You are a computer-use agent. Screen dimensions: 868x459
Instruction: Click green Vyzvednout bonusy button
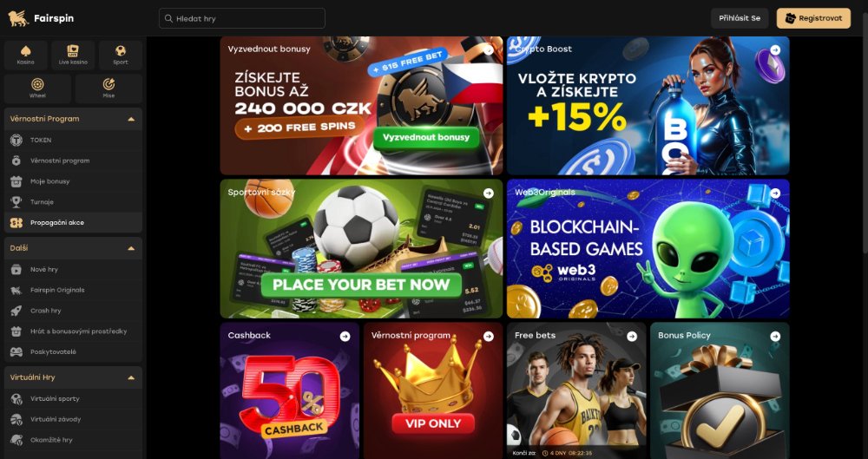coord(425,137)
